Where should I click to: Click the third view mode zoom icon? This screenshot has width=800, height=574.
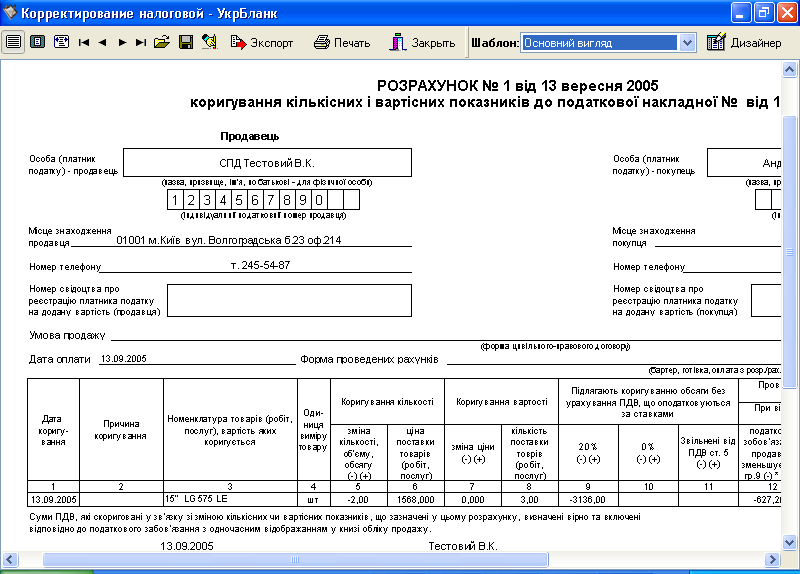tap(61, 43)
